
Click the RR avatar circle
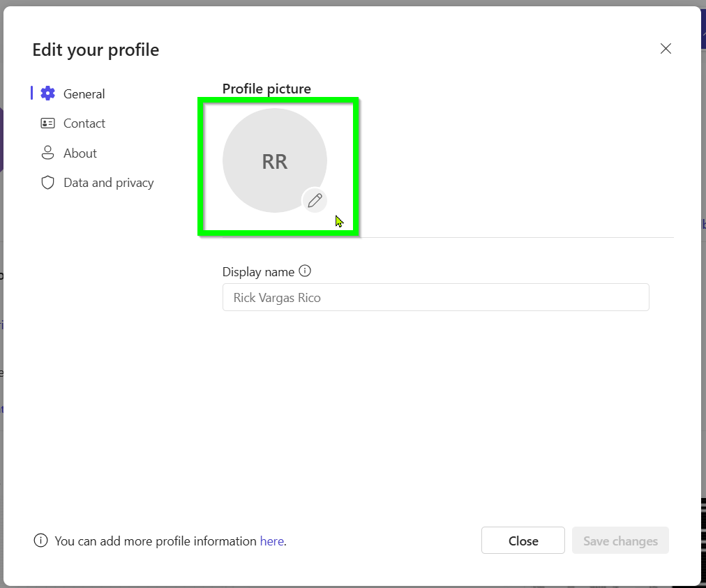click(274, 160)
